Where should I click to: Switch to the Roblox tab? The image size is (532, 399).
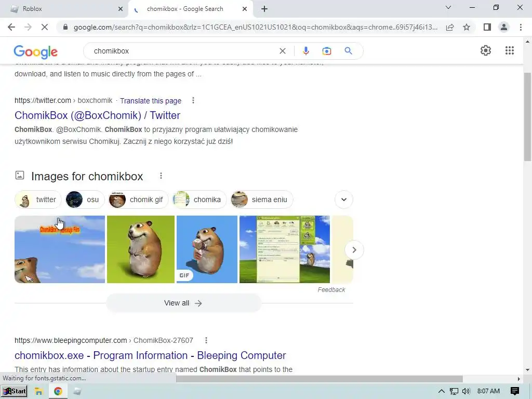(x=64, y=9)
